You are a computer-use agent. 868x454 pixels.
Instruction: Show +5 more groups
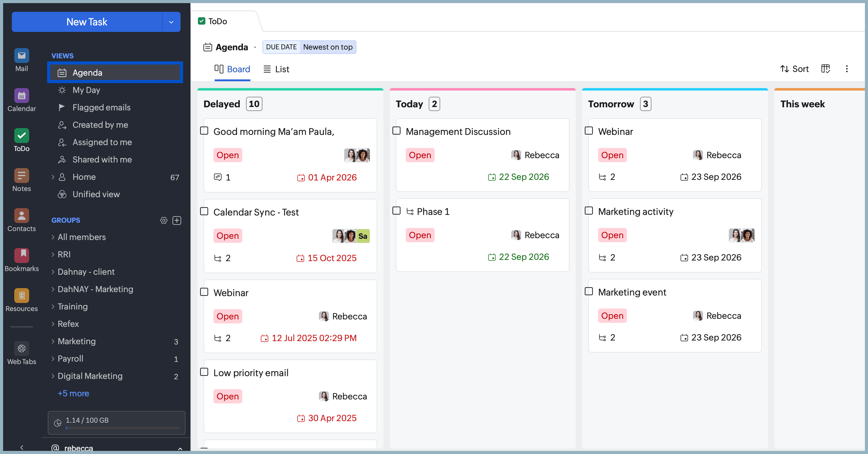[74, 394]
